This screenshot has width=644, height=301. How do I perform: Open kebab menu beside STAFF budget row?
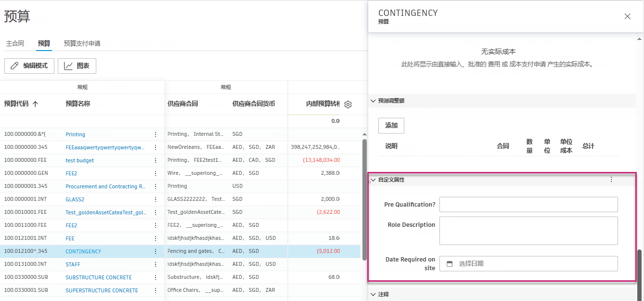point(155,264)
